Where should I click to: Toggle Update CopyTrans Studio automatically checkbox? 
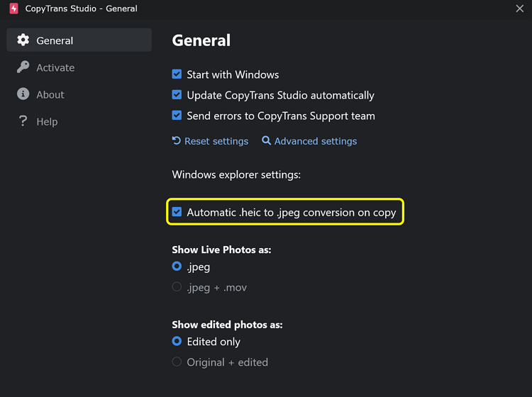[x=177, y=95]
